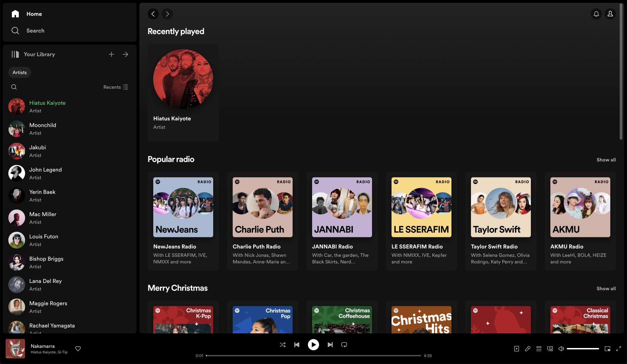
Task: Open Now Playing view icon
Action: (517, 349)
